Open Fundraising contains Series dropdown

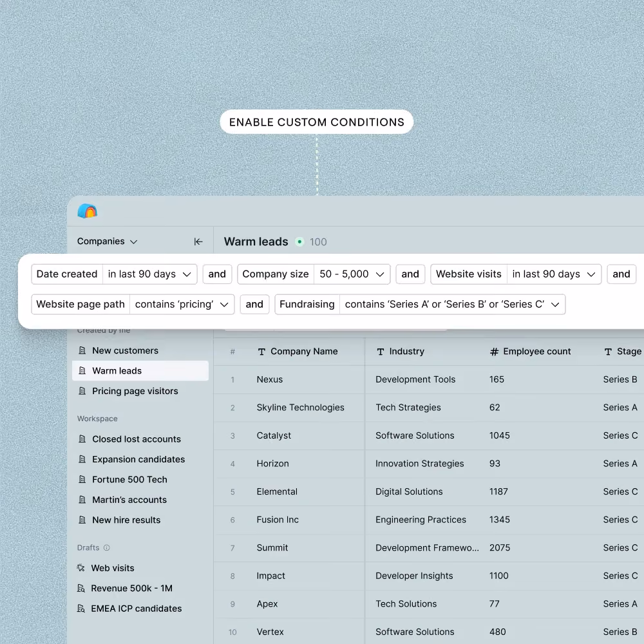(x=452, y=305)
